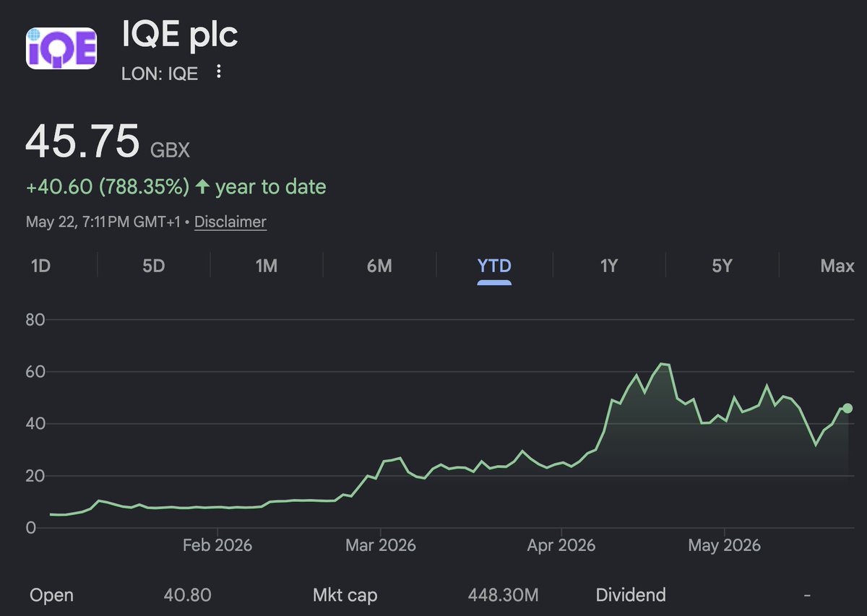Click the Mar 2026 axis label
867x616 pixels.
pyautogui.click(x=381, y=545)
